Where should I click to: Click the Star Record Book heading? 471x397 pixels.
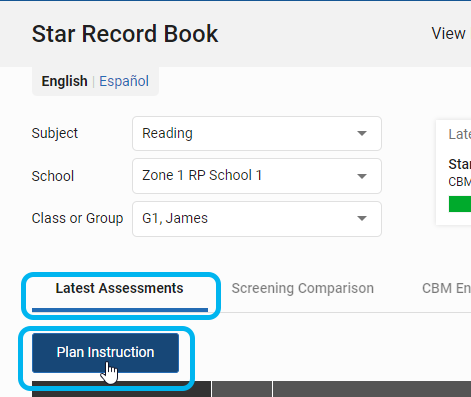click(125, 34)
